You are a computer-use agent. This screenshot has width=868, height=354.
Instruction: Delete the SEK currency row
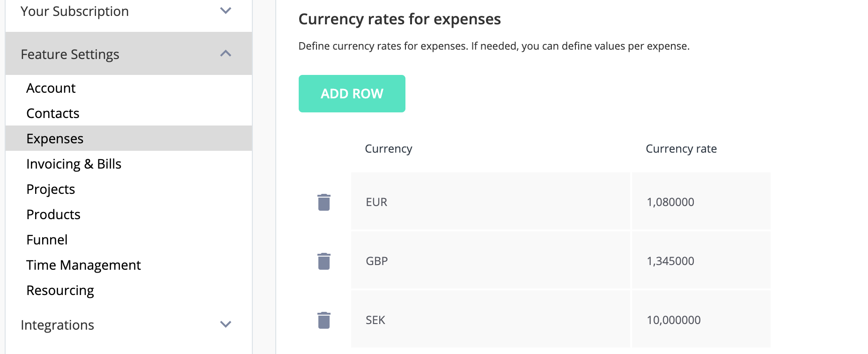pos(324,320)
